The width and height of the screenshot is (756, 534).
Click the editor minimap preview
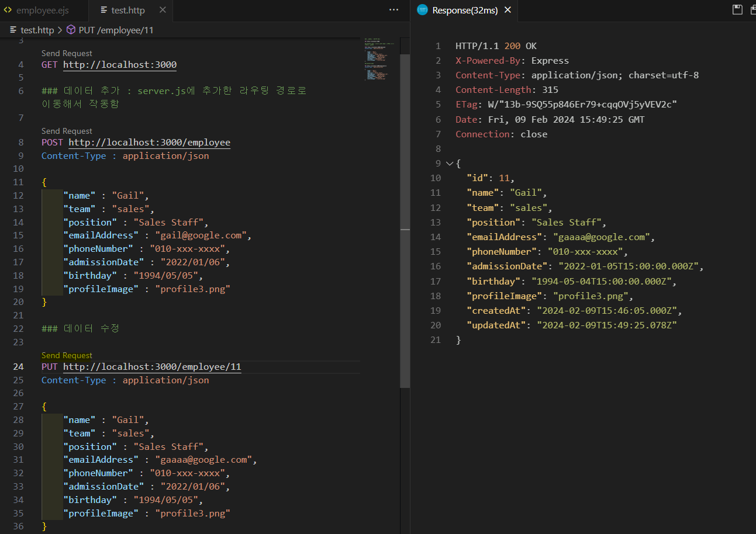pyautogui.click(x=379, y=58)
